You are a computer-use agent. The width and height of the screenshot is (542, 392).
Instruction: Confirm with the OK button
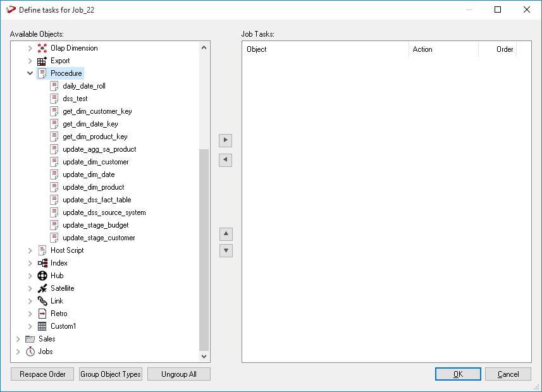[x=458, y=374]
